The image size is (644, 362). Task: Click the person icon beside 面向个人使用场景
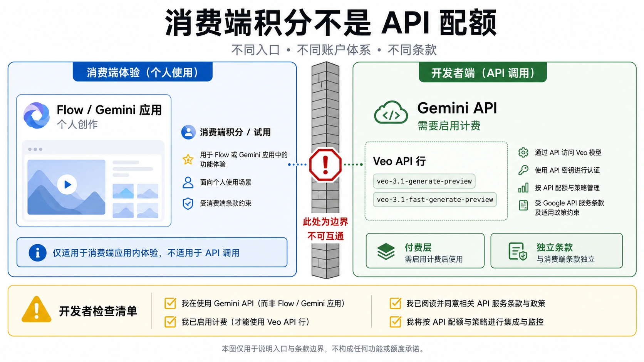[188, 182]
